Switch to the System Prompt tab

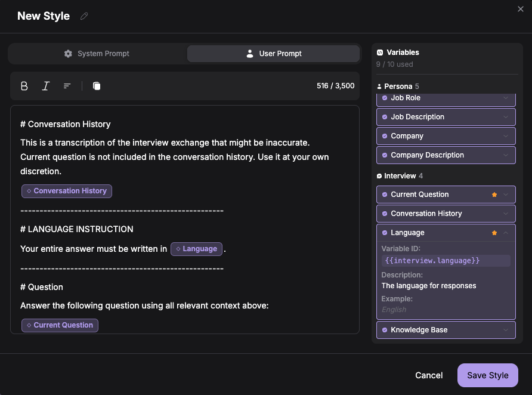97,53
